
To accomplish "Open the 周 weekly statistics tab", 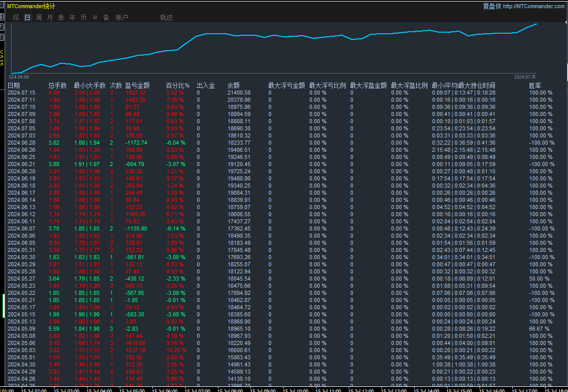I will coord(39,17).
